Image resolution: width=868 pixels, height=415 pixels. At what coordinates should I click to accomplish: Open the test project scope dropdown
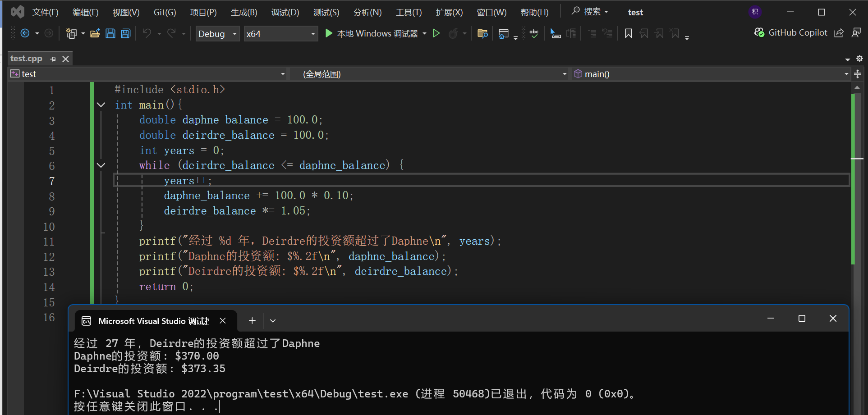(x=148, y=74)
